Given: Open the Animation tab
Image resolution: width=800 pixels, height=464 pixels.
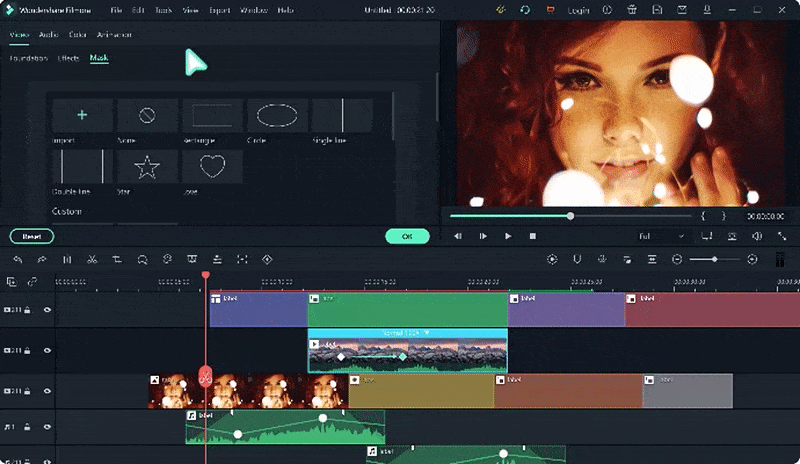Looking at the screenshot, I should [x=114, y=35].
